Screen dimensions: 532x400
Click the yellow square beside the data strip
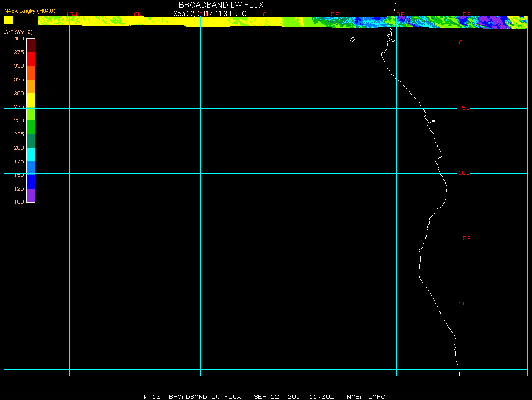[x=8, y=20]
